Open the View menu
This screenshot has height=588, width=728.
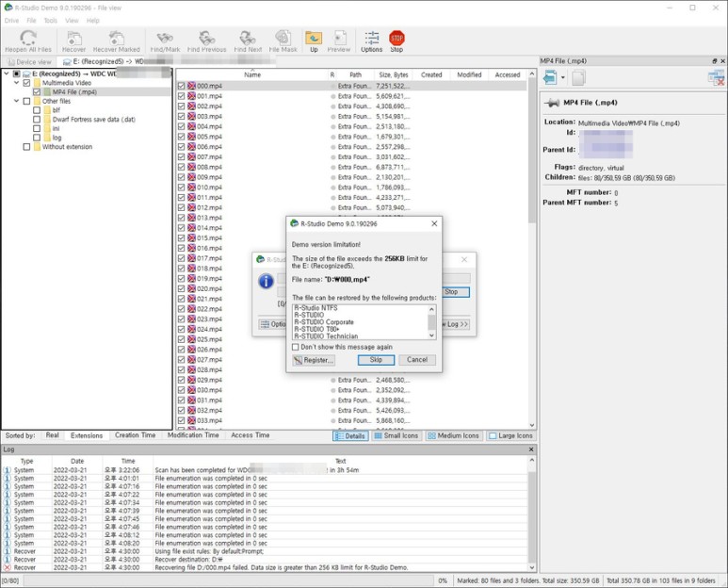click(x=72, y=21)
